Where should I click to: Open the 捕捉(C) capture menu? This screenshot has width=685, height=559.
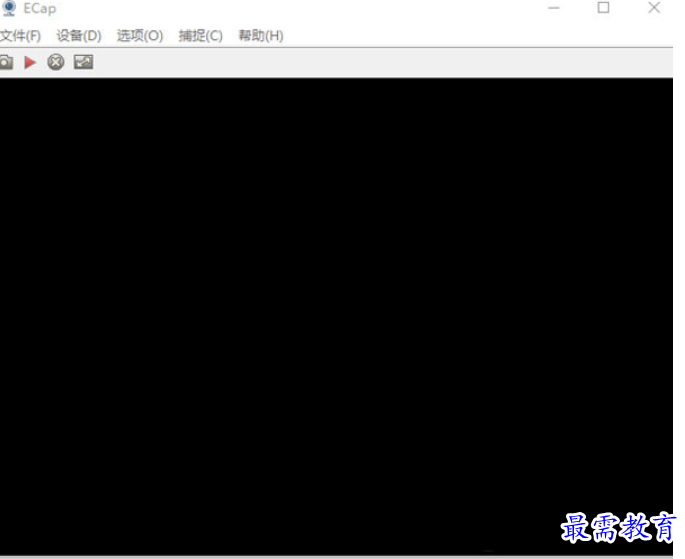tap(201, 36)
